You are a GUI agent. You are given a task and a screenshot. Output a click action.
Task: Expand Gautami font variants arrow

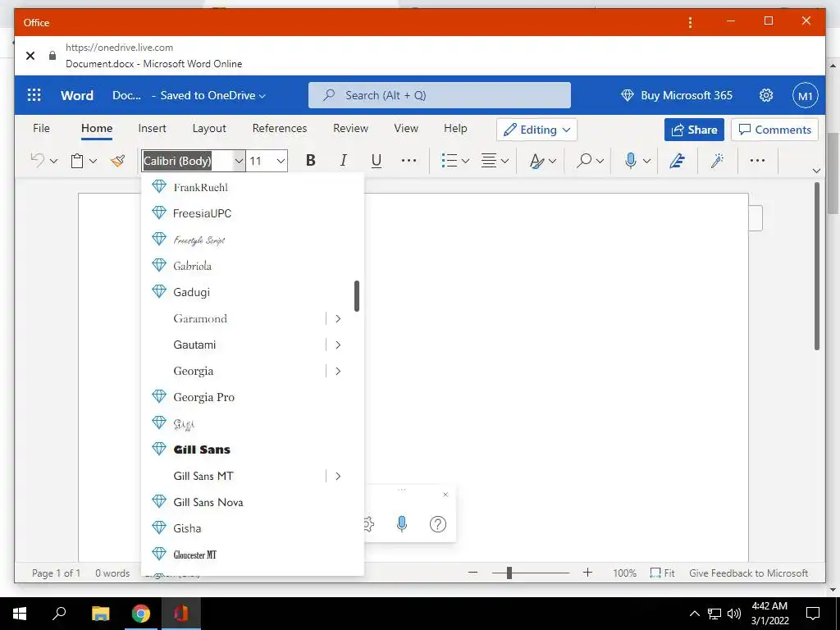pos(337,345)
